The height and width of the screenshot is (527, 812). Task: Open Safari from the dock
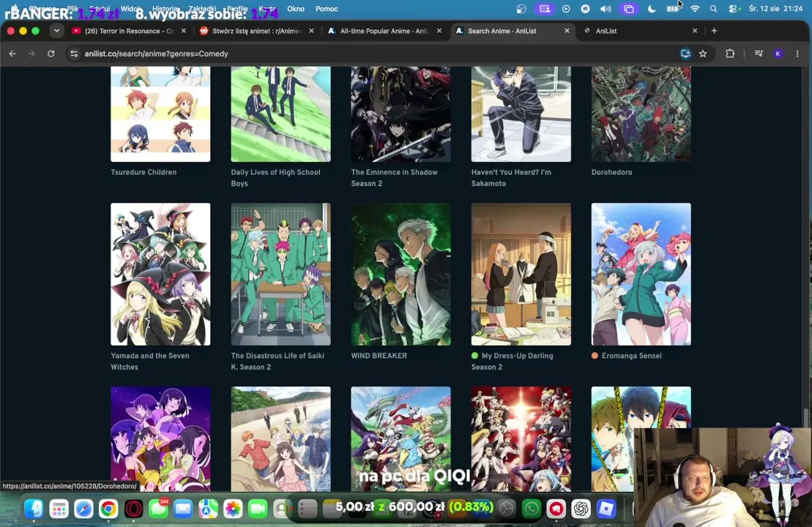tap(83, 509)
